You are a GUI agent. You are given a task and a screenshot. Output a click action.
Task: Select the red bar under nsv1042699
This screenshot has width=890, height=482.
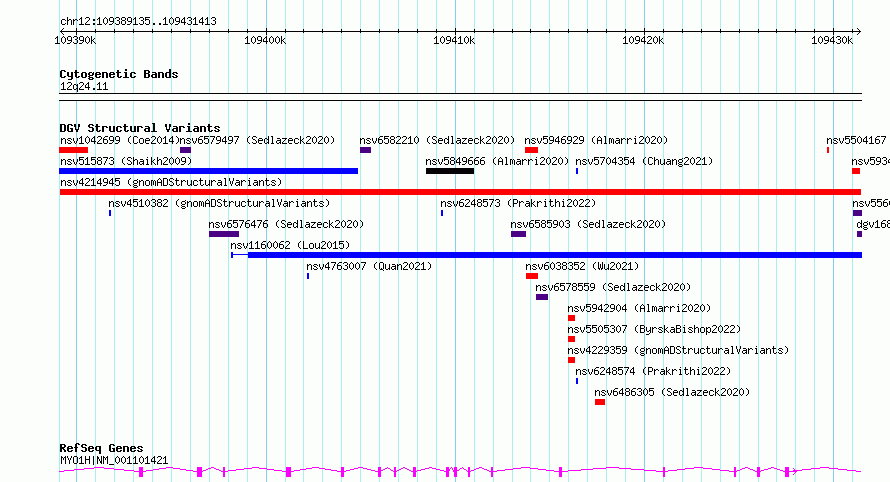(74, 150)
